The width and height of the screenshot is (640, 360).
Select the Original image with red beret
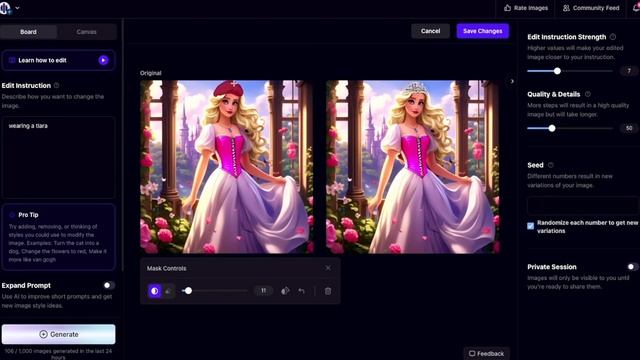pos(227,167)
